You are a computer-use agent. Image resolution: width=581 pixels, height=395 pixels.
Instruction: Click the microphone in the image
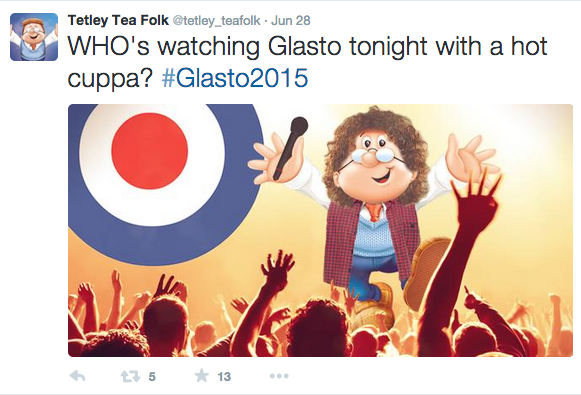pos(291,148)
